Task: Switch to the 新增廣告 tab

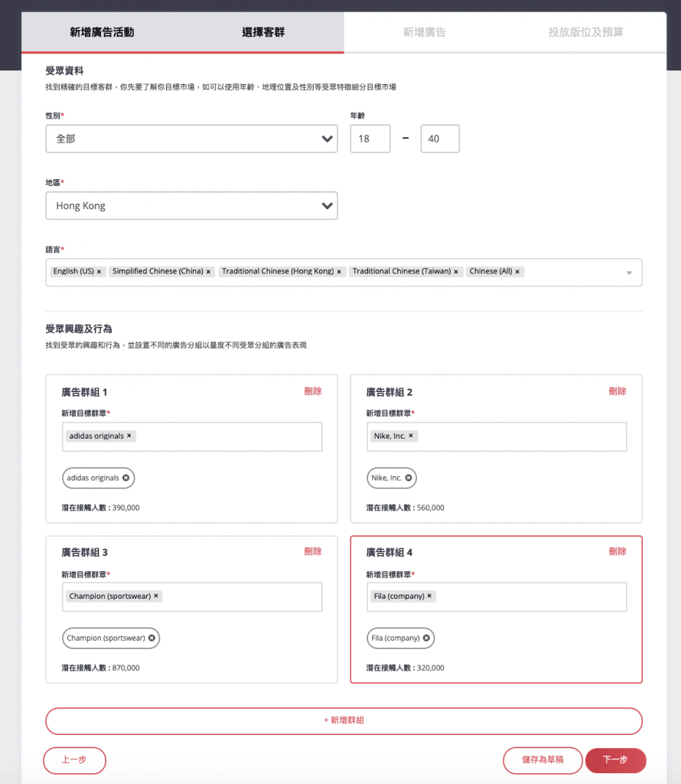Action: point(424,32)
